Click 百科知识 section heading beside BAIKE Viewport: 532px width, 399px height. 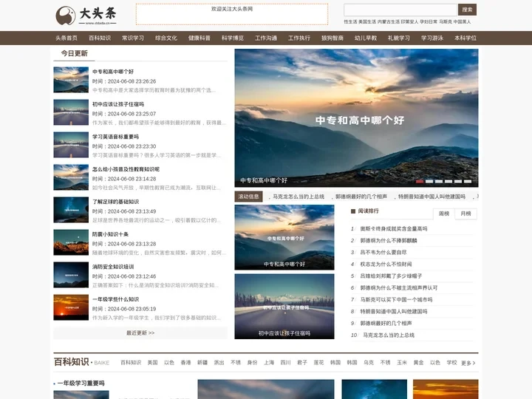[71, 362]
